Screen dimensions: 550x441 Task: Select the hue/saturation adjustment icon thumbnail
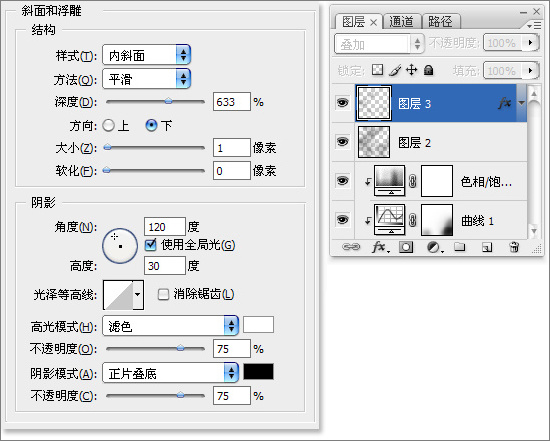point(389,181)
